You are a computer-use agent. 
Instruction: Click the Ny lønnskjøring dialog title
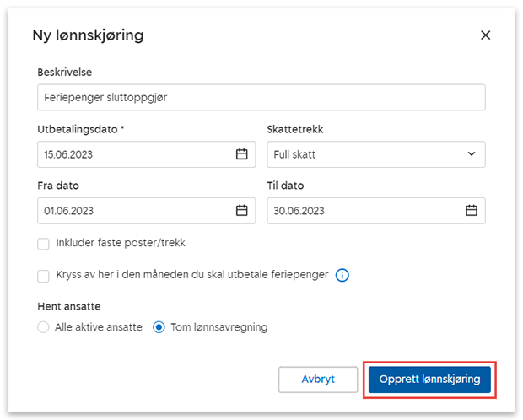click(88, 35)
